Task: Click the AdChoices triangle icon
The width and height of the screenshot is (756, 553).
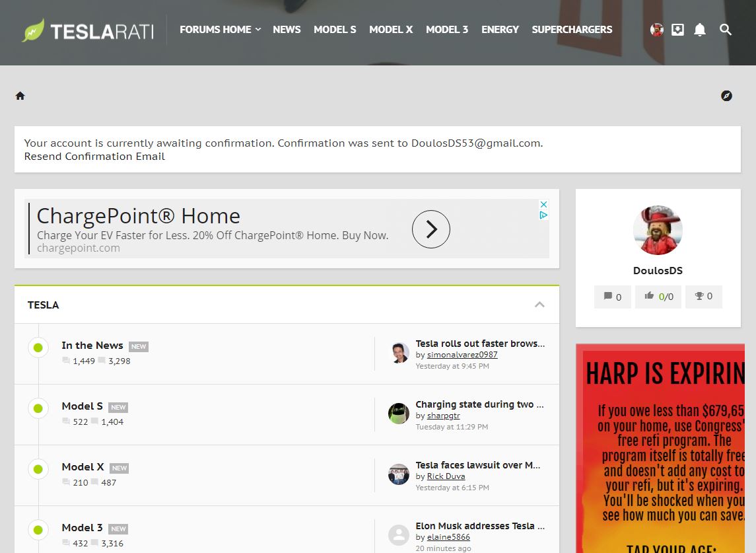Action: (543, 215)
